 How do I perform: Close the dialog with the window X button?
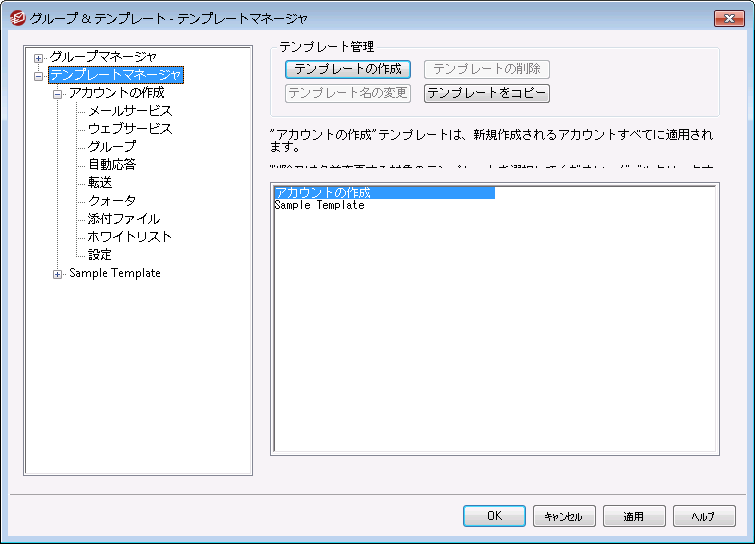[x=726, y=17]
